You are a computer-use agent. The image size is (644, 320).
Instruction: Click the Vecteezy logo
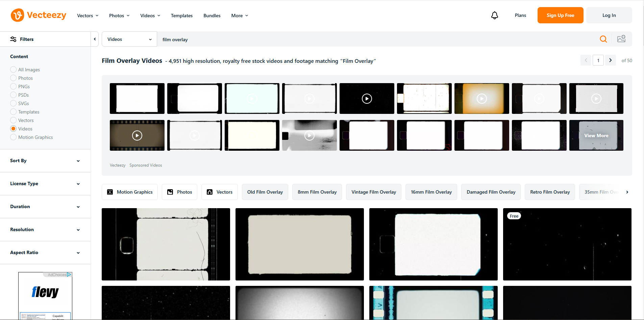click(x=39, y=15)
